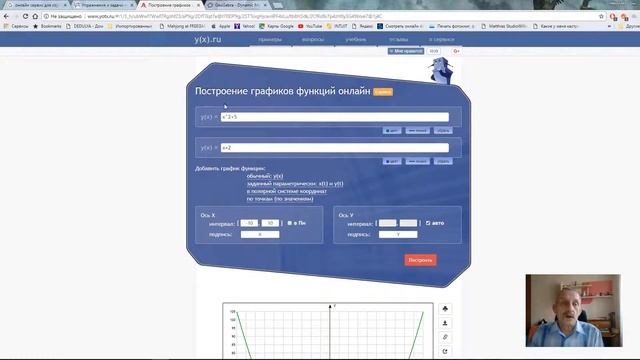
Task: Open the примеры menu item
Action: (x=270, y=40)
